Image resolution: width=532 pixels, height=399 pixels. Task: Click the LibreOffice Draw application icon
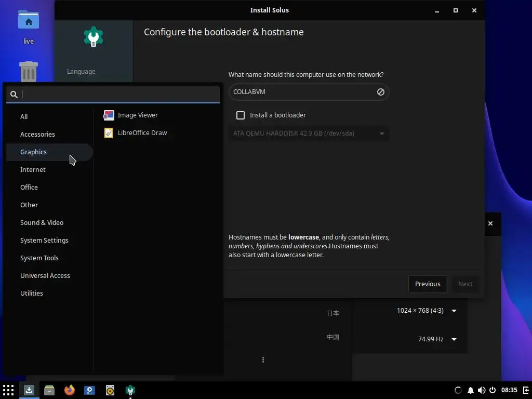109,132
